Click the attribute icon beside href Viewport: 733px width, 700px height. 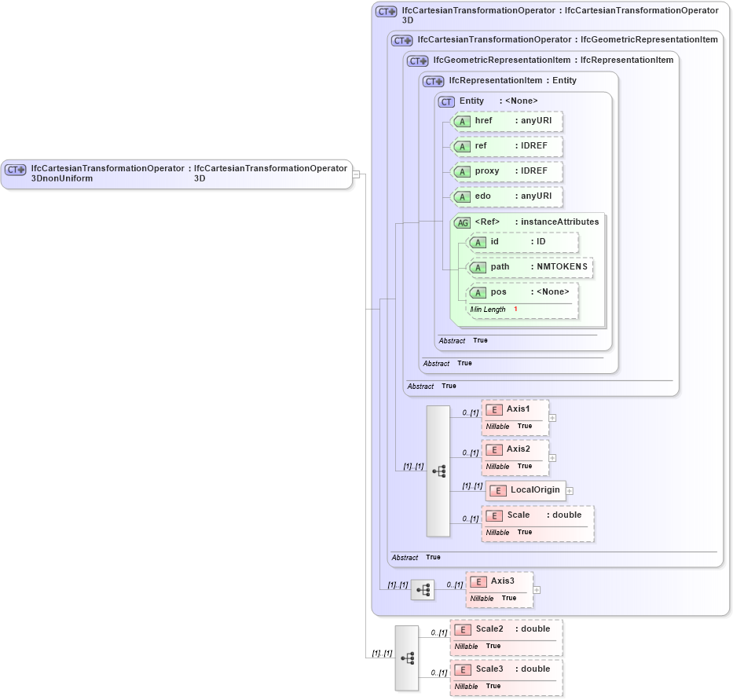coord(463,121)
